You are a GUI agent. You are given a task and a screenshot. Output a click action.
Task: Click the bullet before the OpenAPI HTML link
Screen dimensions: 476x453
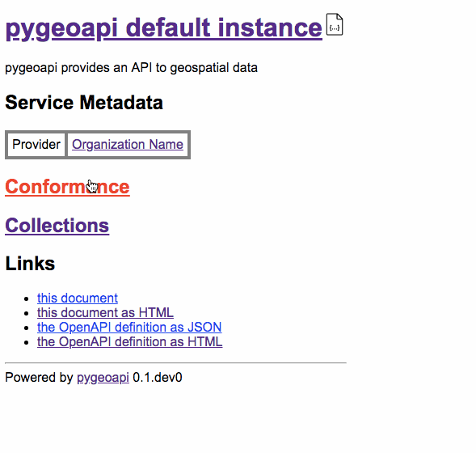pos(27,343)
